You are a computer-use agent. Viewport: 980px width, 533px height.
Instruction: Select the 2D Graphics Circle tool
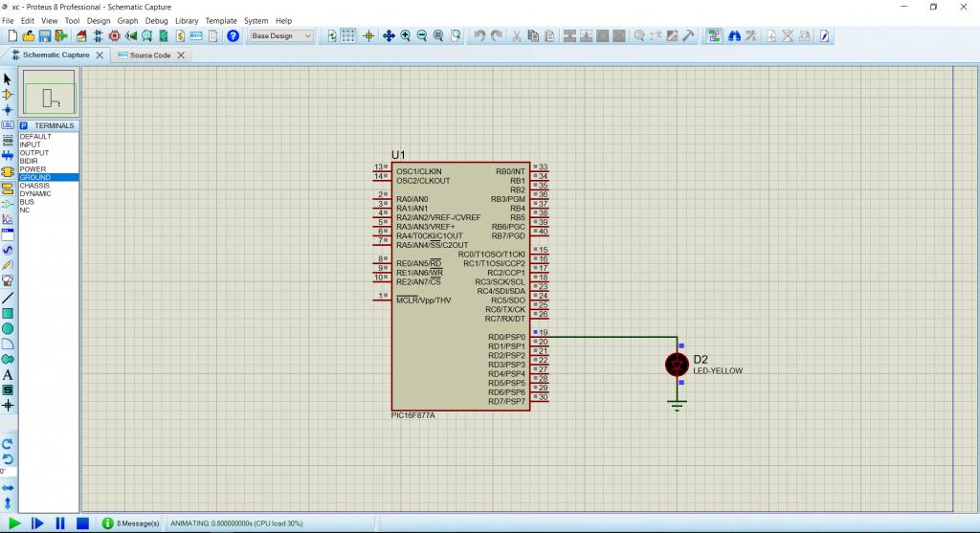tap(8, 328)
